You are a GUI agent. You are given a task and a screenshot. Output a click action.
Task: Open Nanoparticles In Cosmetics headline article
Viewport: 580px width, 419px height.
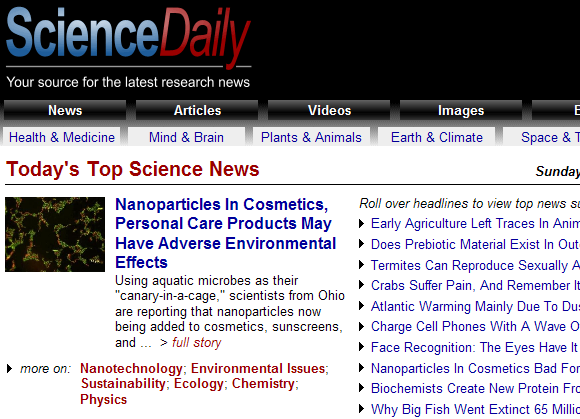(x=226, y=233)
